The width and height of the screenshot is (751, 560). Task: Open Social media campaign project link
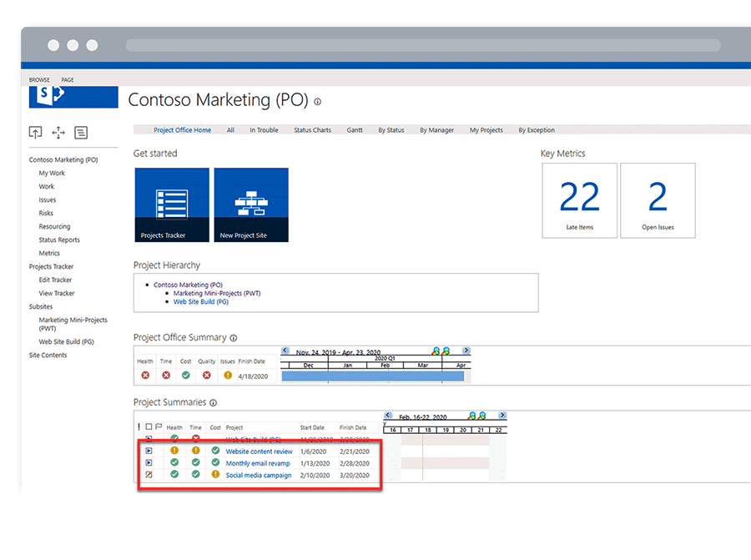coord(259,475)
